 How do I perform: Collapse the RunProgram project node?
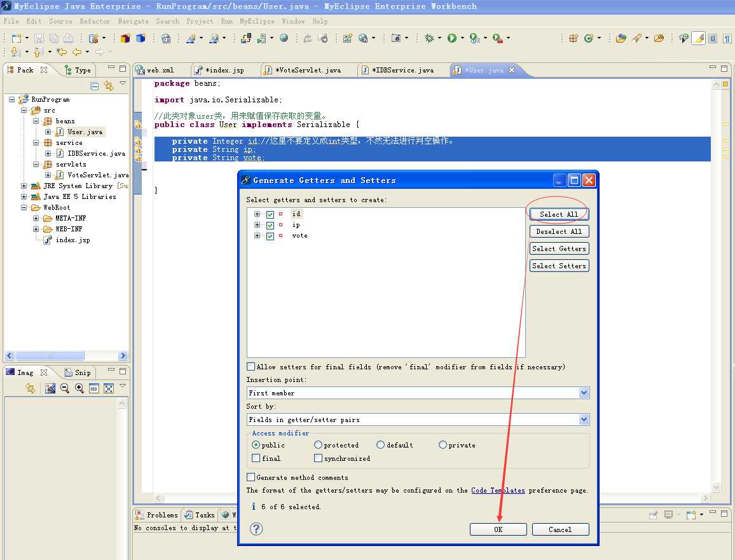pos(11,99)
